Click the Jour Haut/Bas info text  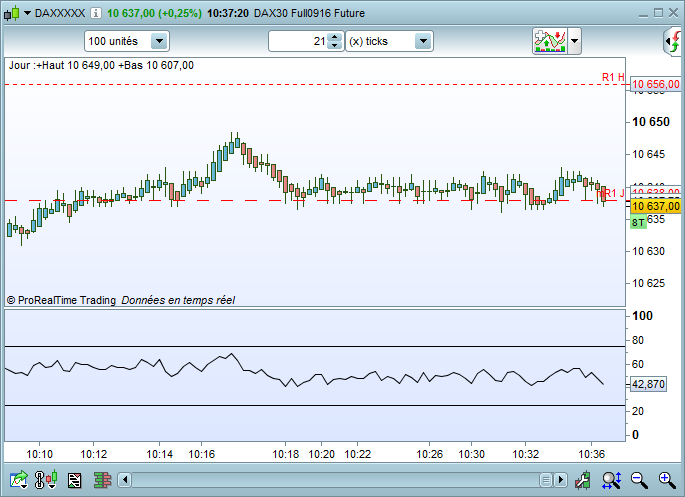pos(101,66)
